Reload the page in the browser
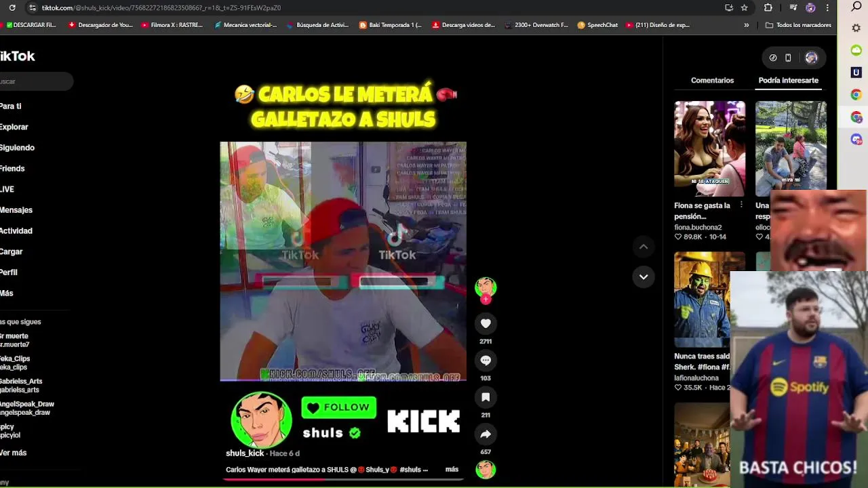The height and width of the screenshot is (488, 868). tap(12, 7)
